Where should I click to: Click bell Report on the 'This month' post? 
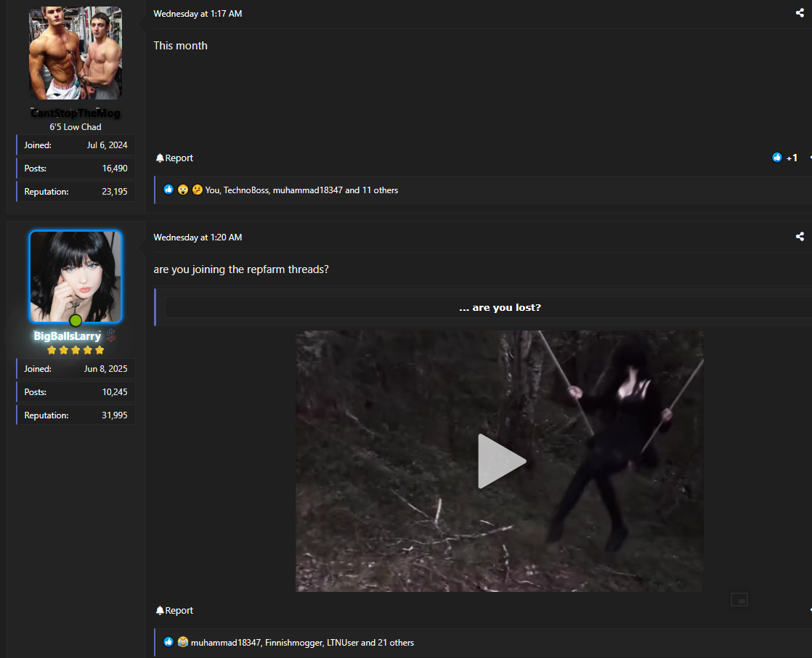coord(174,158)
